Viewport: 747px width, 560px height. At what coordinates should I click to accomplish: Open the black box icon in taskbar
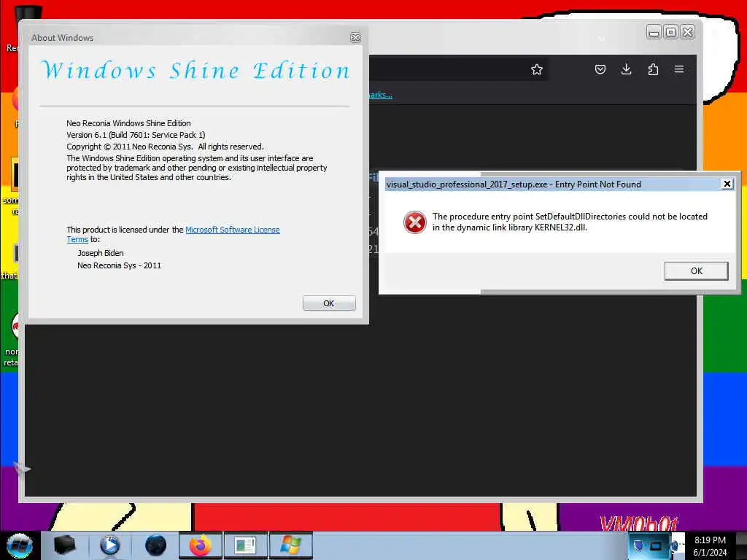[64, 545]
